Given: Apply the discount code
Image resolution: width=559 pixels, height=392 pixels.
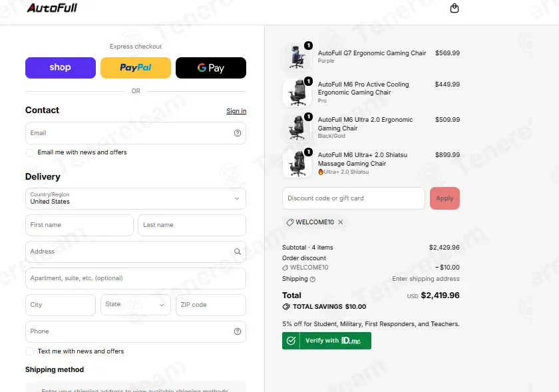Looking at the screenshot, I should click(x=445, y=198).
